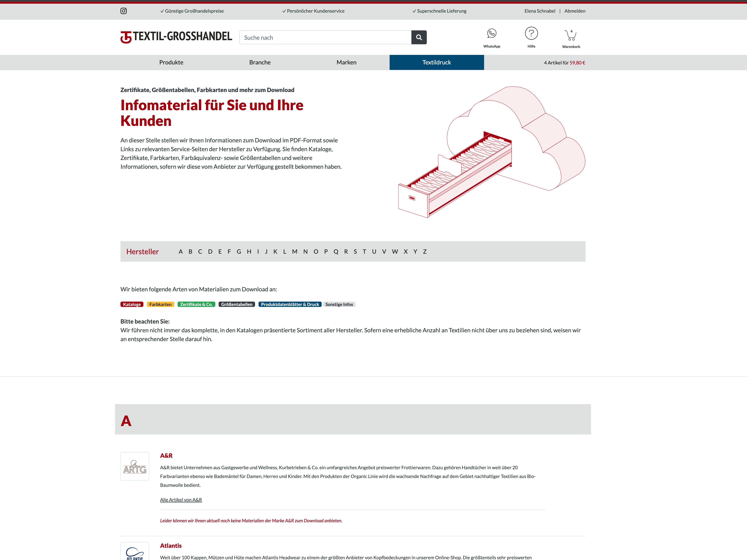Click the Abmelden logout link

(575, 11)
